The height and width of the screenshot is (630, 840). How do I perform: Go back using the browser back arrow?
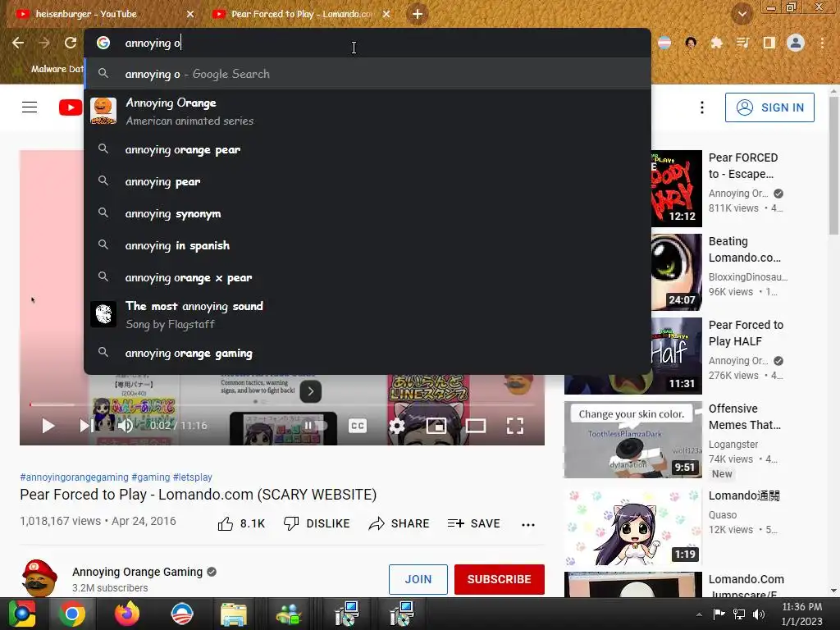(x=18, y=43)
